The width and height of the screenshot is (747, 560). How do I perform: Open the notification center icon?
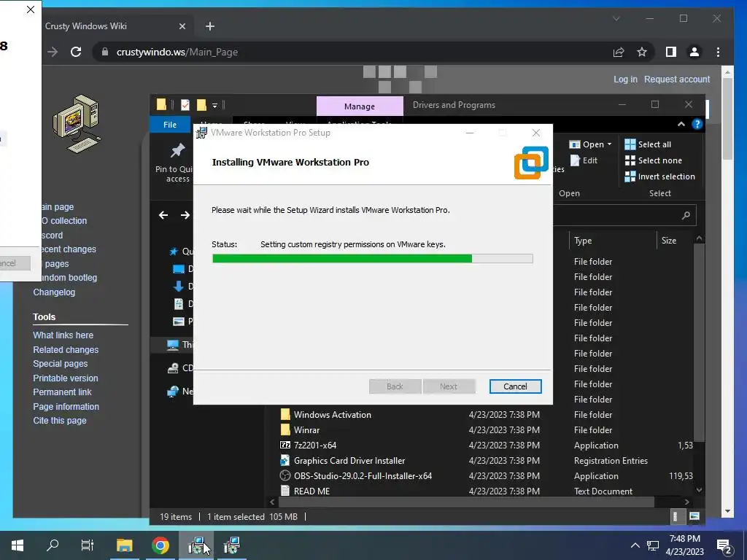pos(724,545)
